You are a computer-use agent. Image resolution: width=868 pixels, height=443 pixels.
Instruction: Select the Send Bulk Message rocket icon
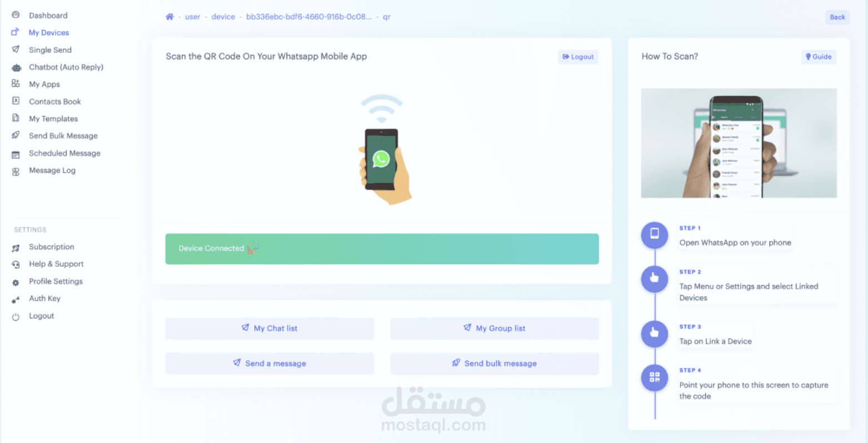[16, 136]
